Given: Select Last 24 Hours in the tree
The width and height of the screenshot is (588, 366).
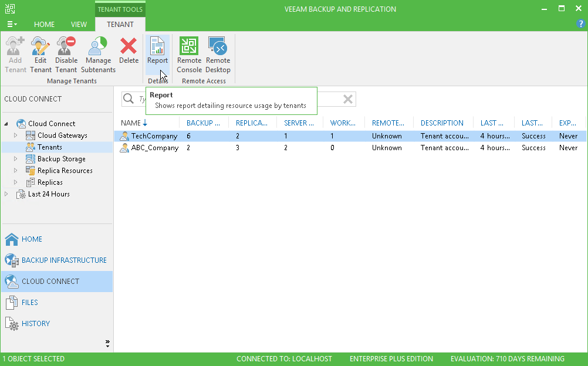Looking at the screenshot, I should click(49, 194).
